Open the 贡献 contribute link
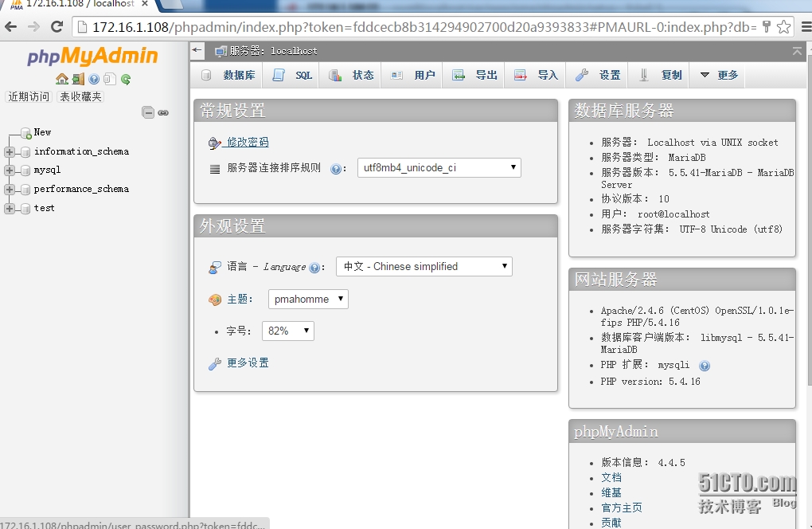 (611, 523)
